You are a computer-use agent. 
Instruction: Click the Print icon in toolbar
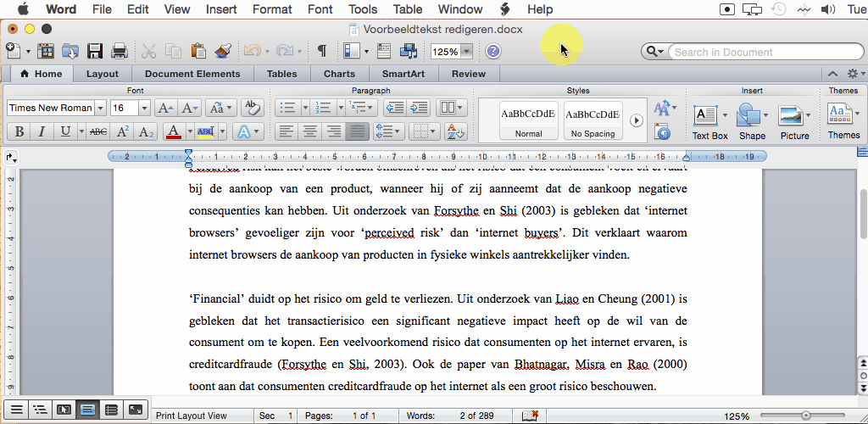(120, 51)
